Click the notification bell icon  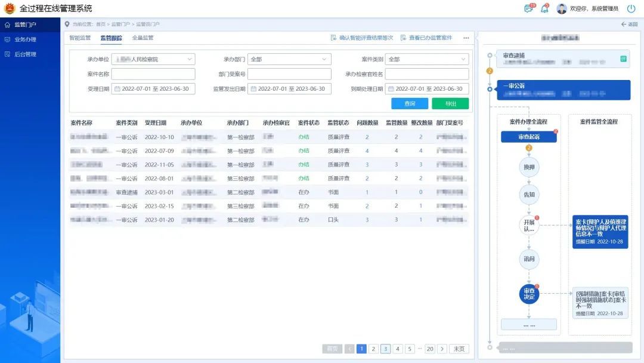click(544, 8)
